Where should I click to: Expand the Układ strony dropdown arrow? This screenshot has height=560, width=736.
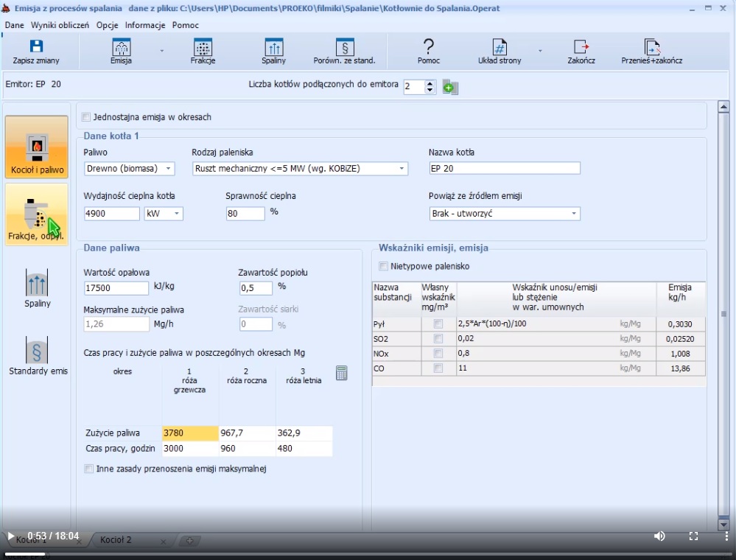540,51
